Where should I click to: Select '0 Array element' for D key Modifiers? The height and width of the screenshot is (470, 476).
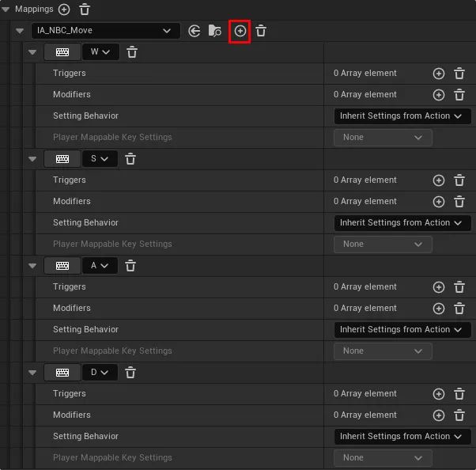point(365,415)
